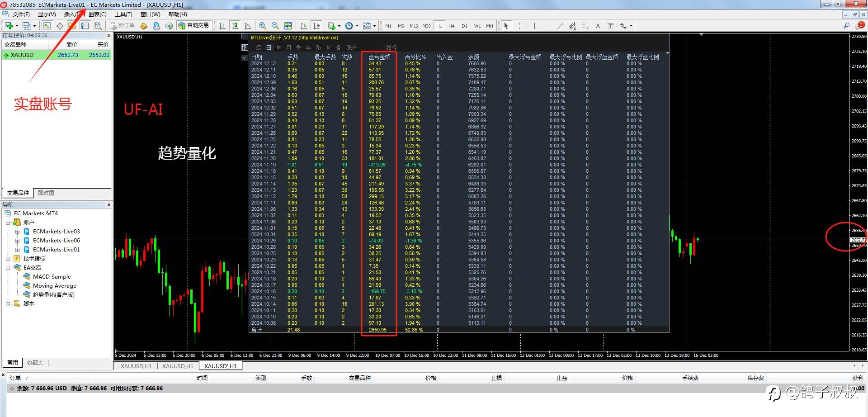Click 新订单 new order button
Image resolution: width=868 pixels, height=417 pixels.
point(122,26)
